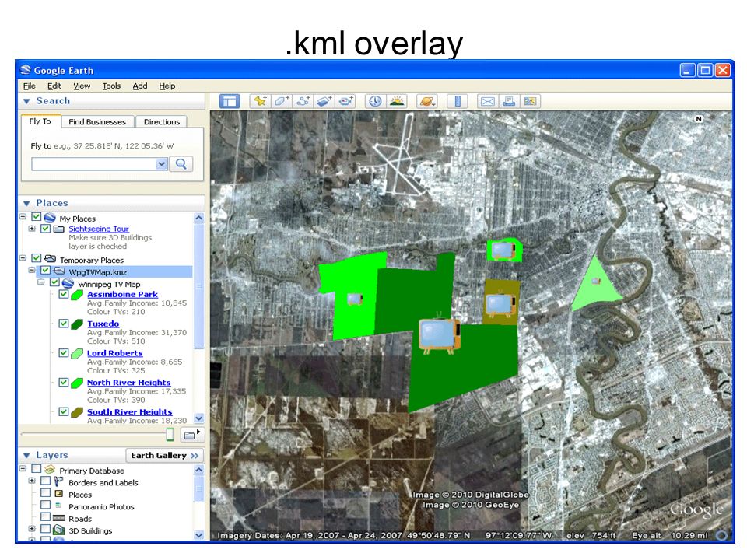
Task: Click Places list scroll down arrow
Action: click(199, 418)
